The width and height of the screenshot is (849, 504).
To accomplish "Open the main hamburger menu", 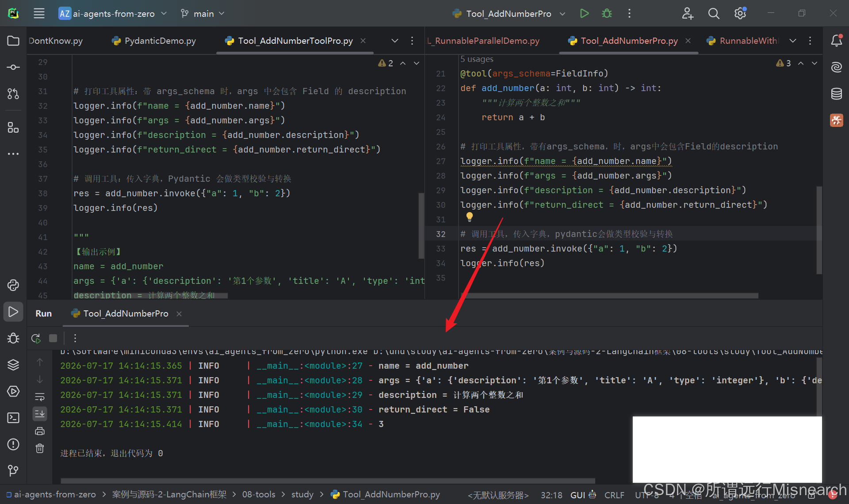I will 39,13.
